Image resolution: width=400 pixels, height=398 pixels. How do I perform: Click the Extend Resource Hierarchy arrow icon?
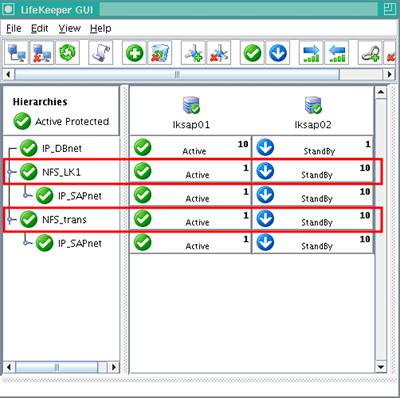(311, 53)
